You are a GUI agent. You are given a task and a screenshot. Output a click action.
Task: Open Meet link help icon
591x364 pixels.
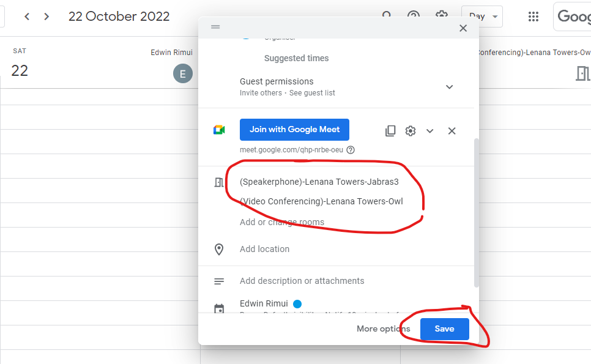[x=351, y=150]
